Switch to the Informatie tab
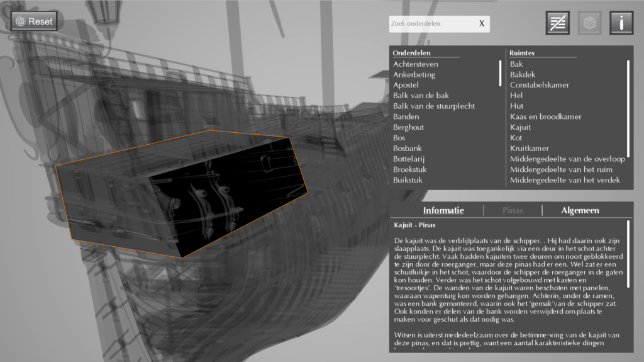Image resolution: width=644 pixels, height=362 pixels. point(443,210)
